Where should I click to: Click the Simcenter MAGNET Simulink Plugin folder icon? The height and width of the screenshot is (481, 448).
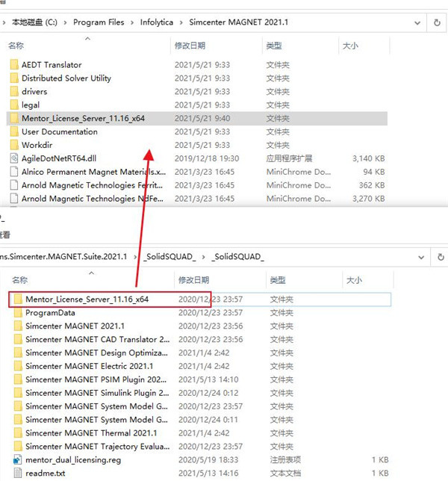(18, 393)
